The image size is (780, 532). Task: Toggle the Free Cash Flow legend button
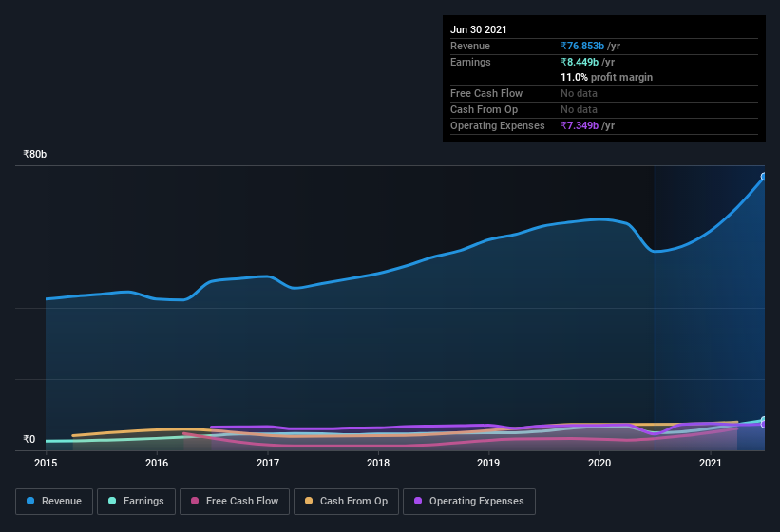(x=235, y=502)
